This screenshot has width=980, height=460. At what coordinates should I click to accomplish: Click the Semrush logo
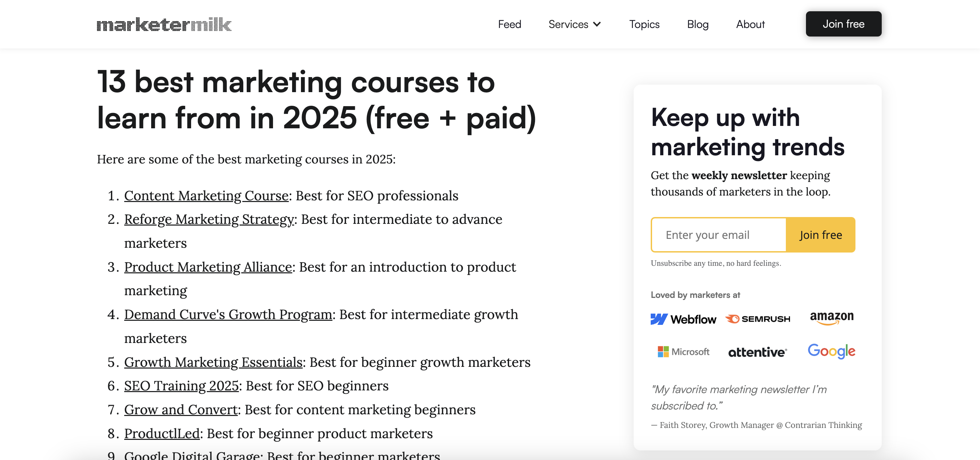point(758,318)
